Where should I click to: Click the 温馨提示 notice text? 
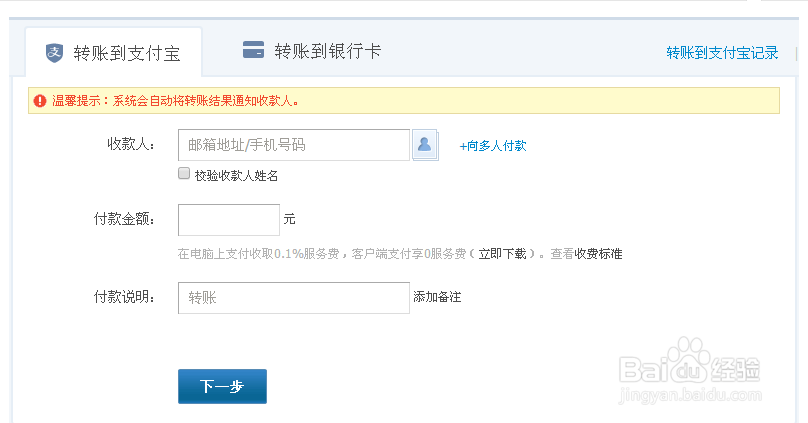click(176, 100)
